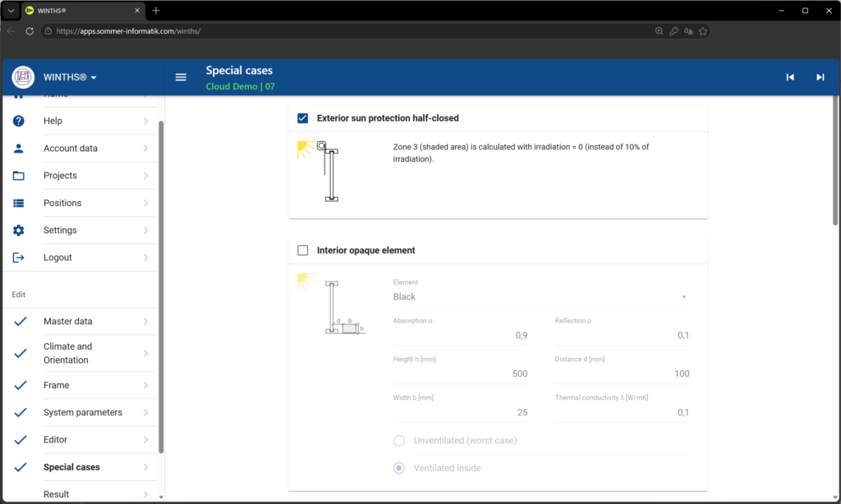Go to first step arrow icon
841x504 pixels.
790,77
